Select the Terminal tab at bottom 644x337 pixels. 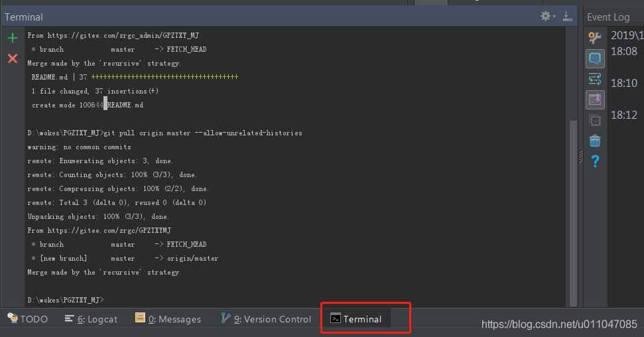[356, 319]
